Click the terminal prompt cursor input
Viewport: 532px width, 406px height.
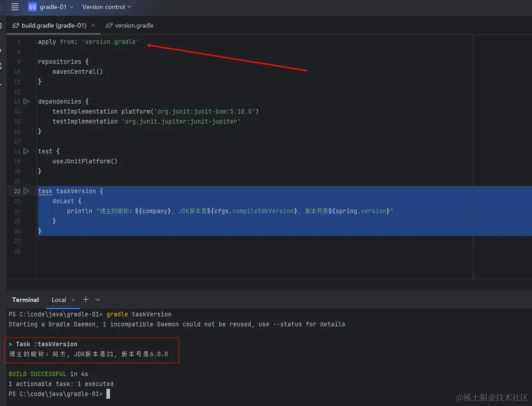tap(108, 394)
